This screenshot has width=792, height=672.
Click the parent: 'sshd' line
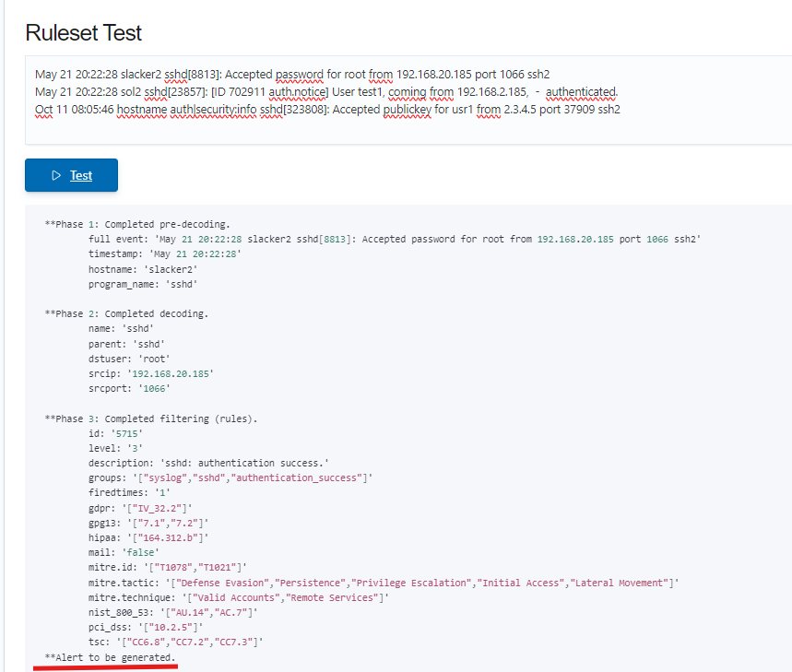click(x=126, y=344)
